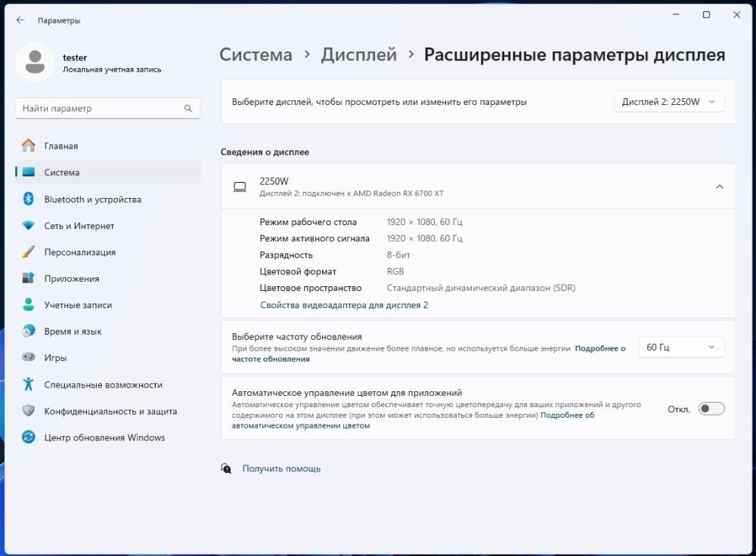Click the Стандартный динамический диапазон (SDR) value

click(481, 288)
